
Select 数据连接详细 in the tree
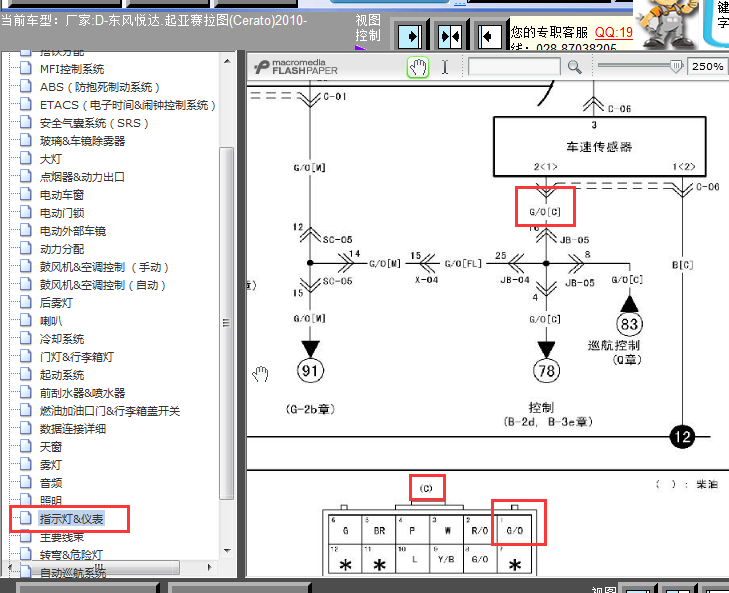[x=73, y=429]
